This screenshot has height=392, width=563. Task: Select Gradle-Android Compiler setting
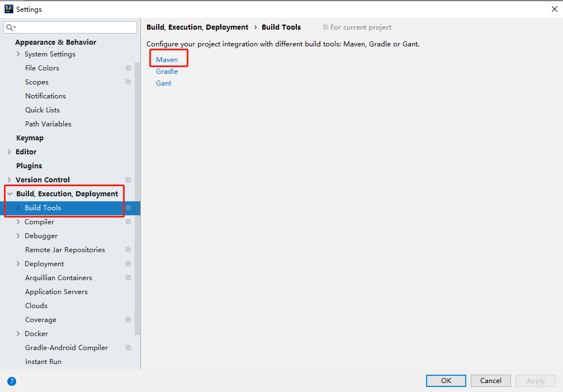[x=67, y=347]
